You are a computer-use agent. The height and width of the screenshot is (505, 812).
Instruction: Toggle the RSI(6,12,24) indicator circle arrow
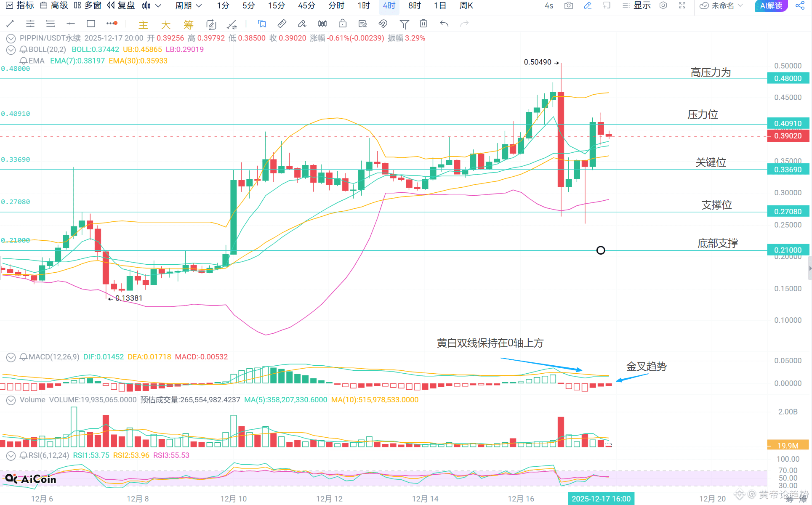coord(11,456)
